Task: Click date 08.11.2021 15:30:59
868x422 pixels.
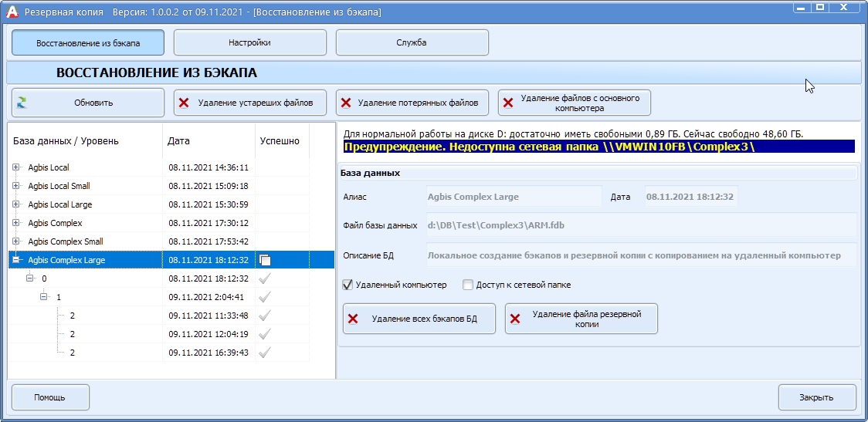Action: (209, 204)
